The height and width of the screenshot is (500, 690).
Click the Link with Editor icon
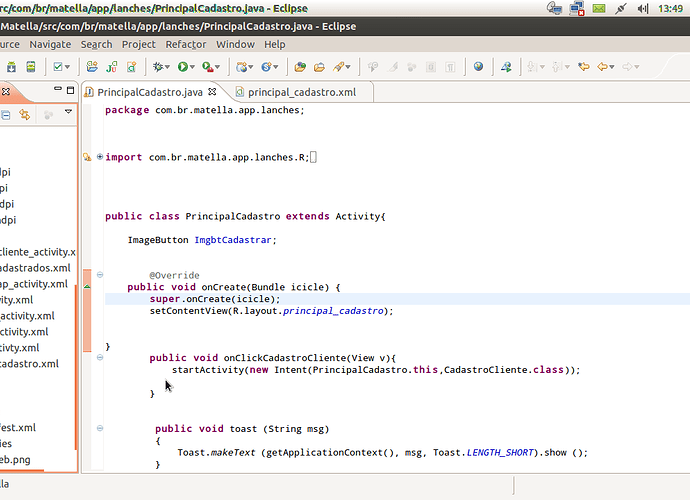[26, 115]
